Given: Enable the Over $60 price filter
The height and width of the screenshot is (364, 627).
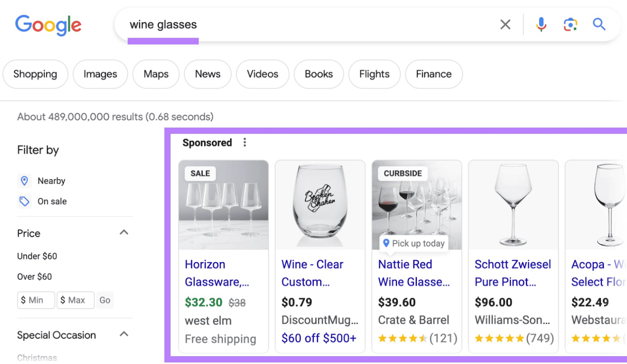Looking at the screenshot, I should pos(34,276).
